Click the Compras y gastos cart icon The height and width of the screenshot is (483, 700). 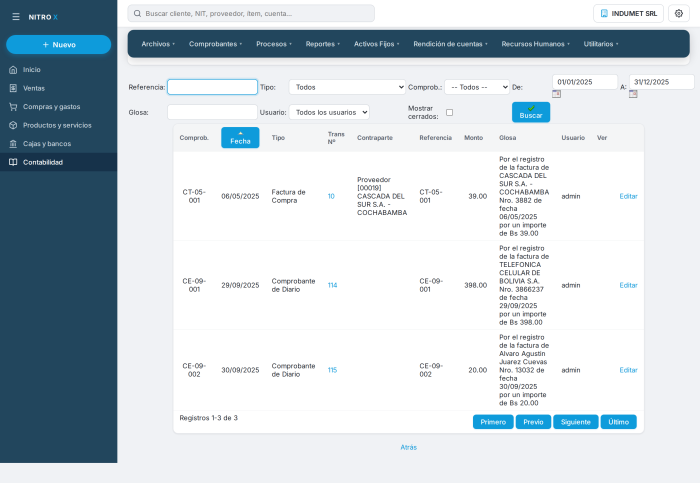click(x=13, y=107)
